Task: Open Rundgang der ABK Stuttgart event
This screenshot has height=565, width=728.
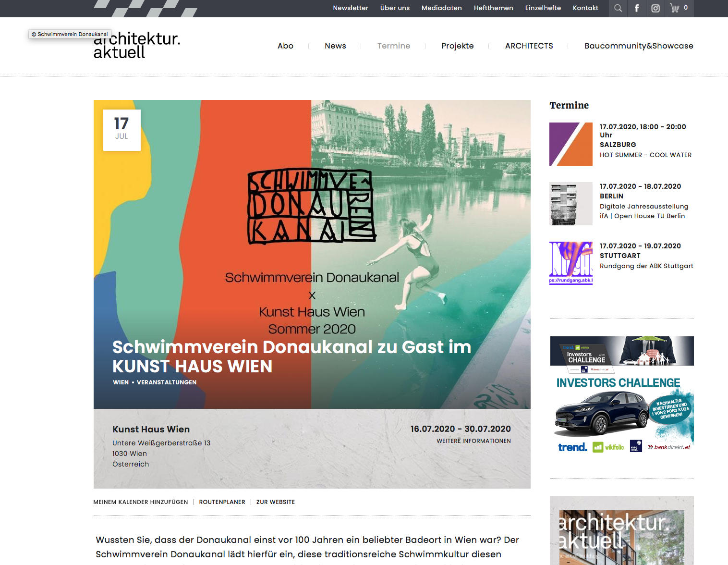Action: [x=646, y=266]
